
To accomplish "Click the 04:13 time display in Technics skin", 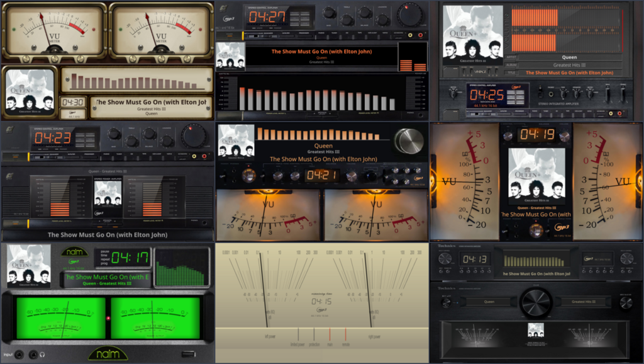I will tap(475, 259).
